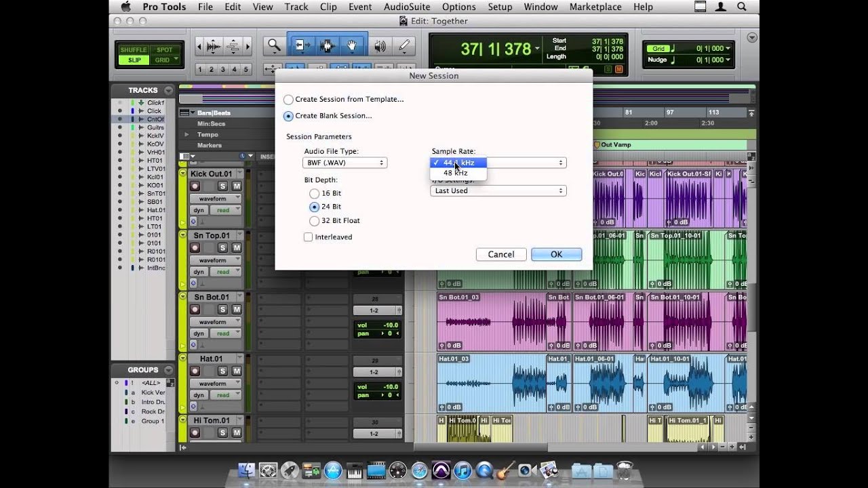Open Hat.01 dyn elastic audio selector
This screenshot has width=868, height=488.
(x=199, y=395)
